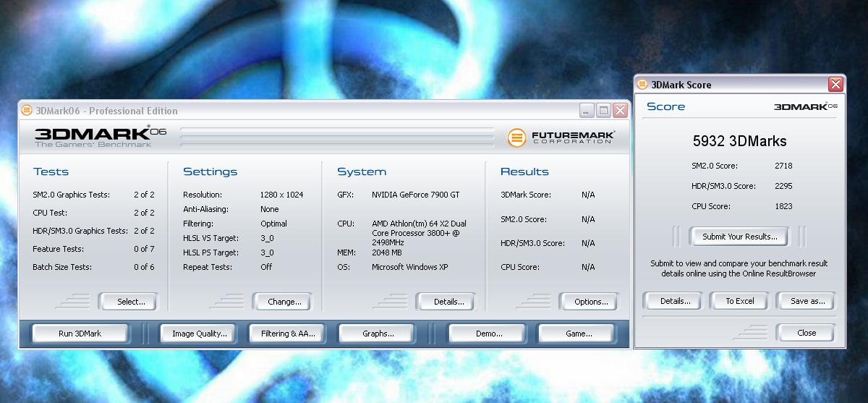Image resolution: width=868 pixels, height=403 pixels.
Task: Click the Futuremark Corporation logo
Action: (x=561, y=137)
